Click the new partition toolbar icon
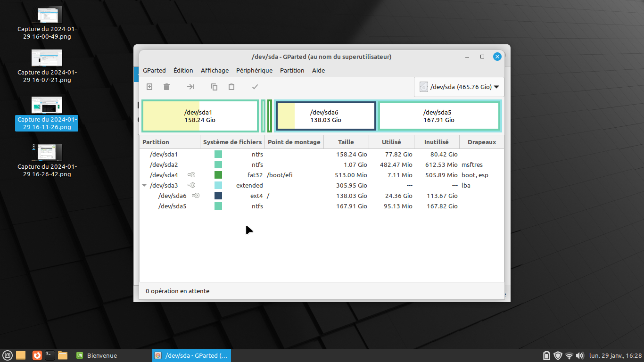Screen dimensions: 644x362 pyautogui.click(x=149, y=87)
